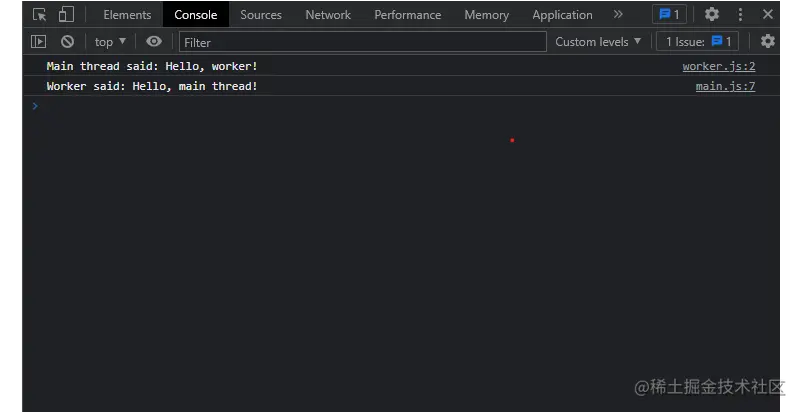
Task: Switch to the Elements tab
Action: [x=127, y=15]
